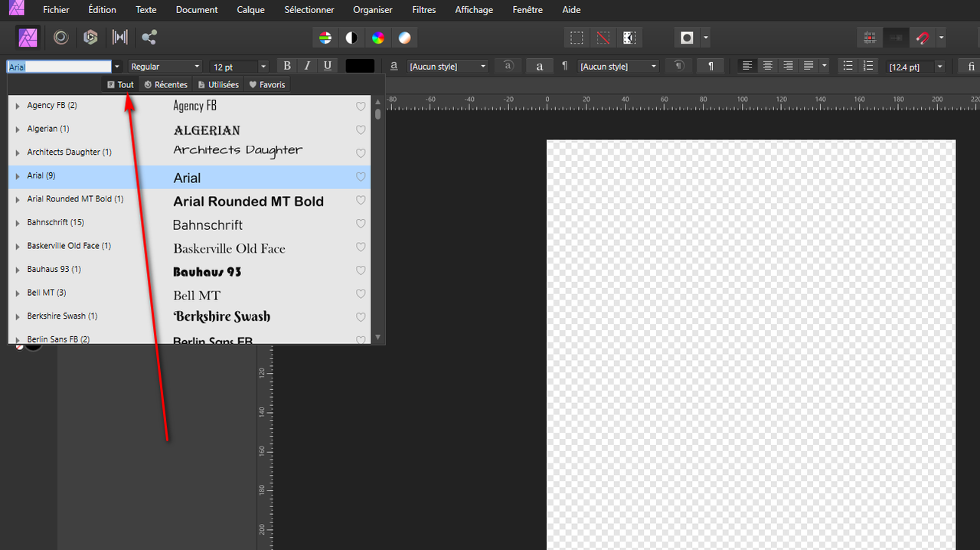
Task: Open the Paragraph panel pilcrow button
Action: point(710,66)
